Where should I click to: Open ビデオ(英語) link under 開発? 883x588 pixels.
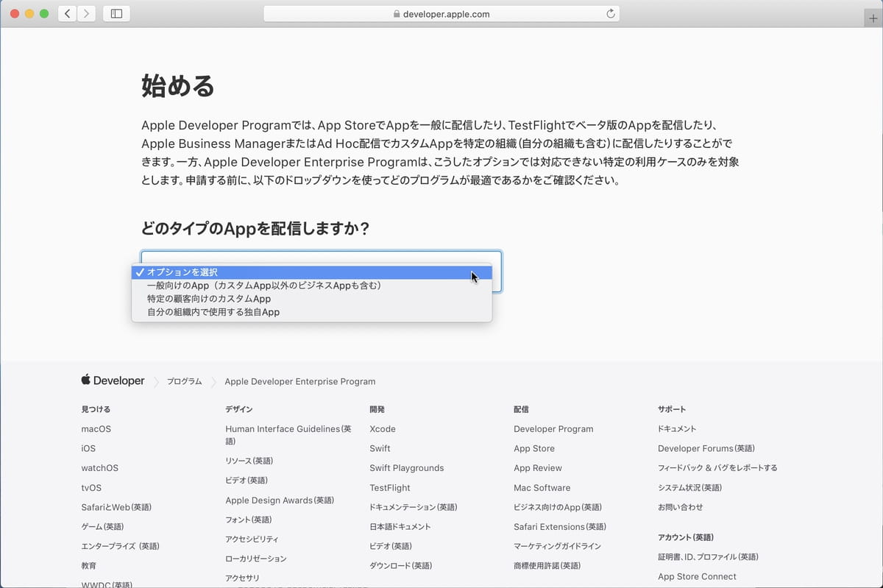pos(391,546)
